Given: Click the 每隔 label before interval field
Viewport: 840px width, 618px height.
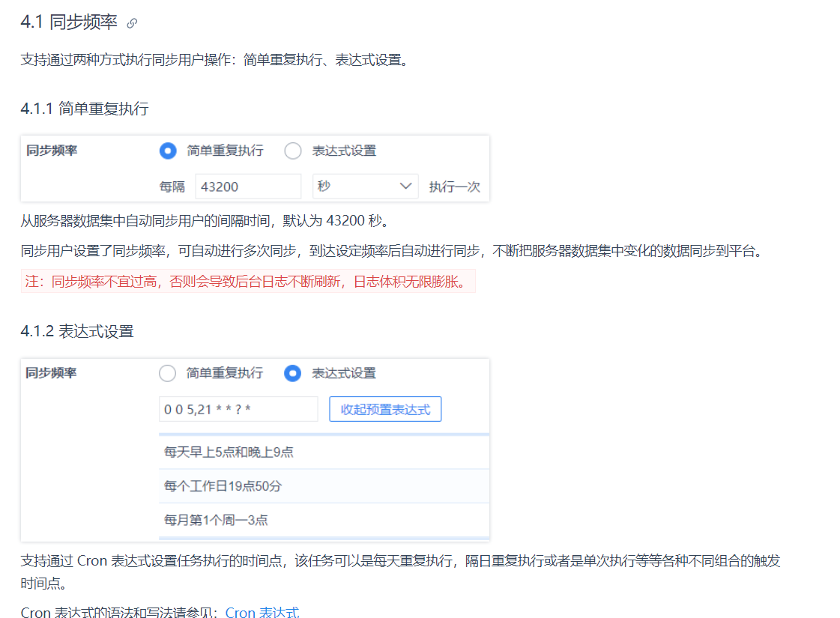Looking at the screenshot, I should point(172,187).
